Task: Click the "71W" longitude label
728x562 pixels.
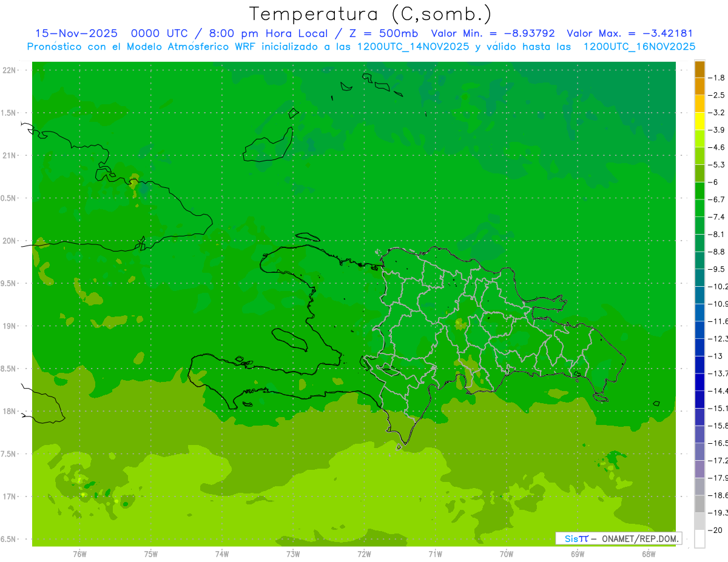Action: click(x=435, y=554)
